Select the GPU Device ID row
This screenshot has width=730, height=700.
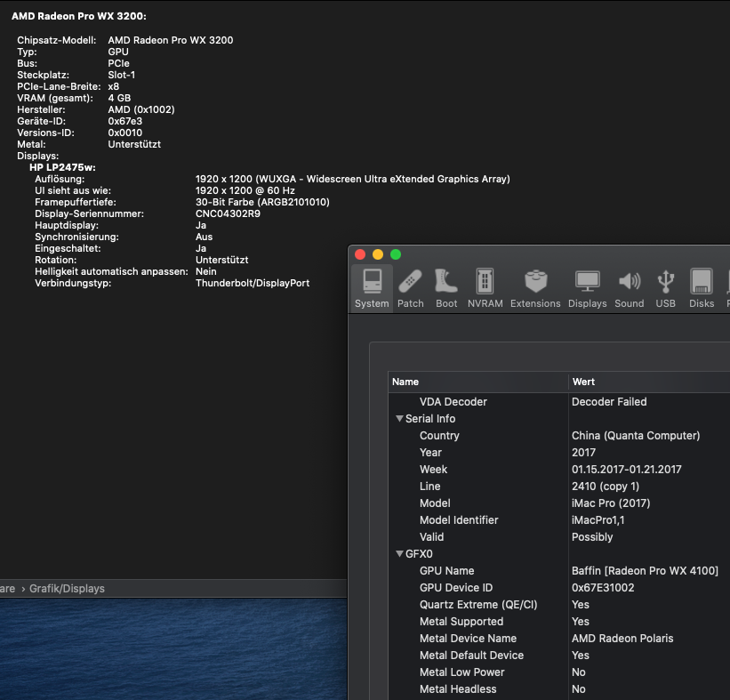tap(455, 588)
